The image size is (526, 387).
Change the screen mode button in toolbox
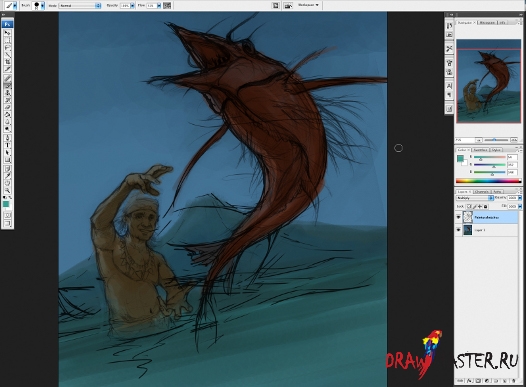(x=7, y=223)
